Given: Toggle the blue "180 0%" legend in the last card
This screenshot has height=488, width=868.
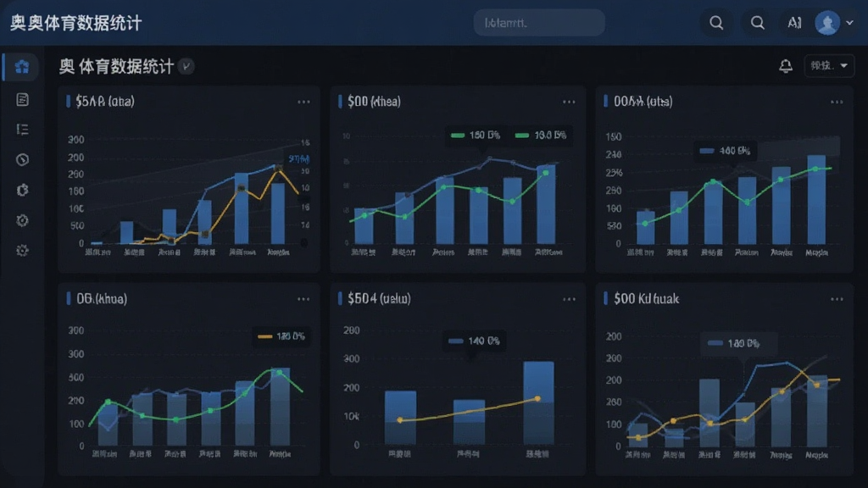Looking at the screenshot, I should [733, 343].
